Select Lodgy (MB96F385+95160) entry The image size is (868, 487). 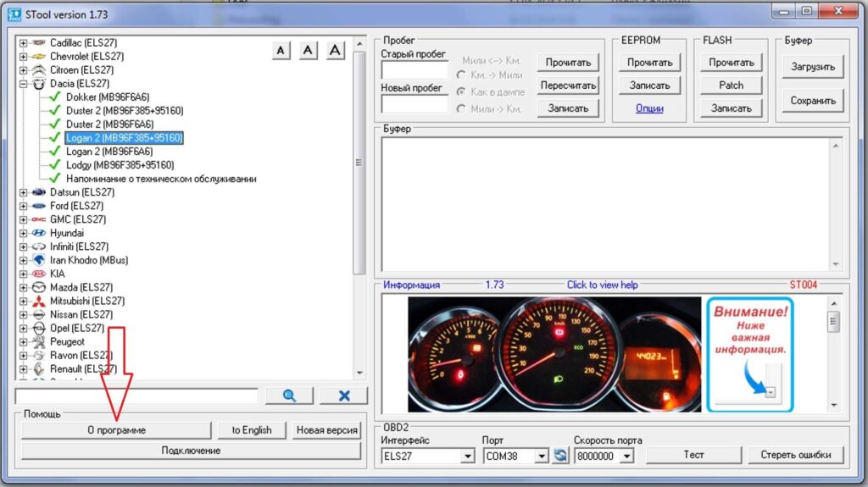pyautogui.click(x=120, y=165)
